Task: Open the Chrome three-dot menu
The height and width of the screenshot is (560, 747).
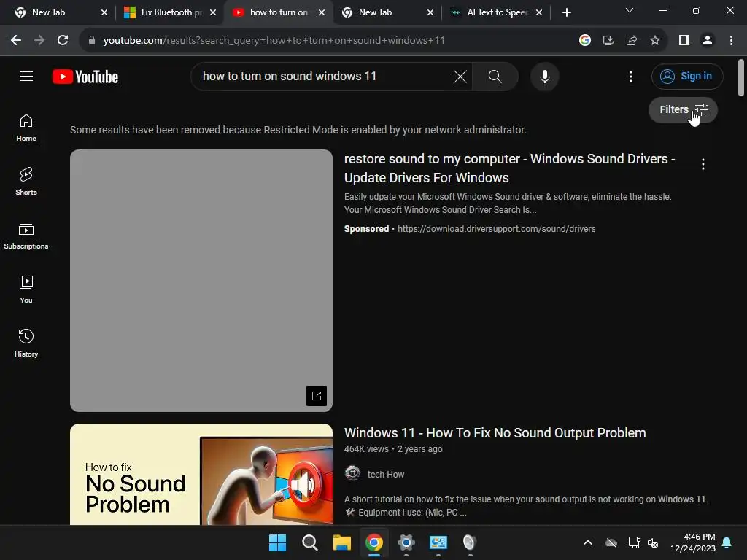Action: 731,41
